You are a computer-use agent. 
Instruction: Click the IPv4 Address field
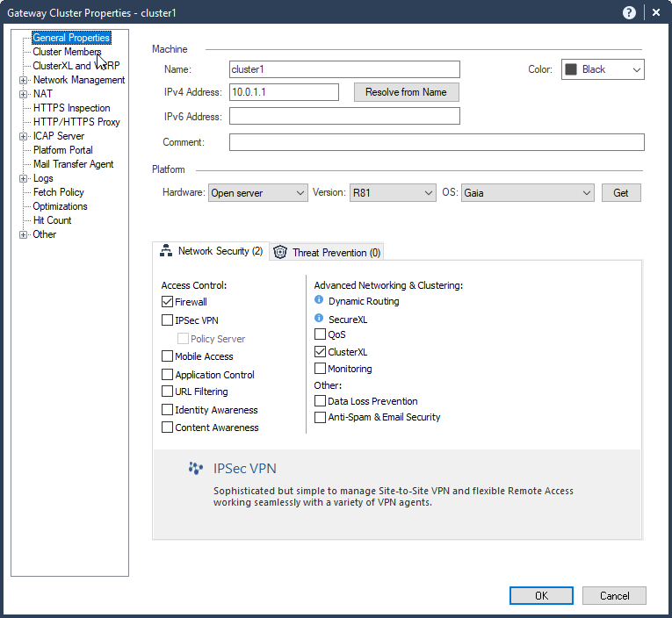(x=284, y=92)
